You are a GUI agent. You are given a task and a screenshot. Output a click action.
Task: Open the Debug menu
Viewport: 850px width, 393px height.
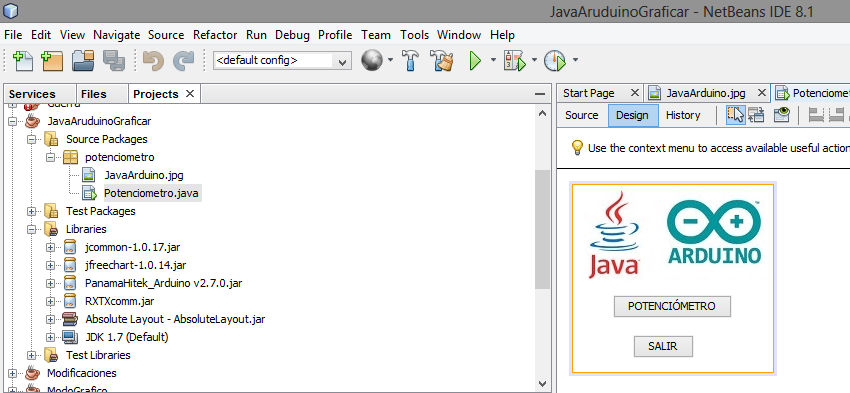(292, 35)
